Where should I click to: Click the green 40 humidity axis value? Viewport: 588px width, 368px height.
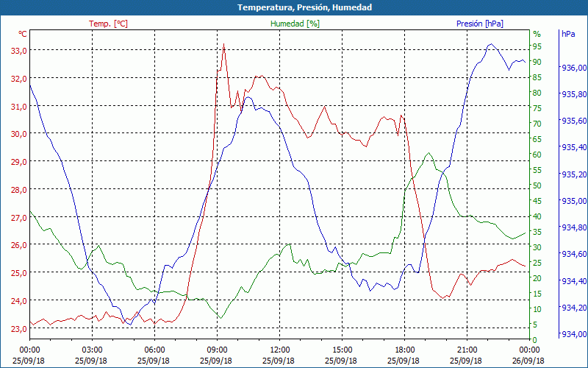(x=537, y=216)
